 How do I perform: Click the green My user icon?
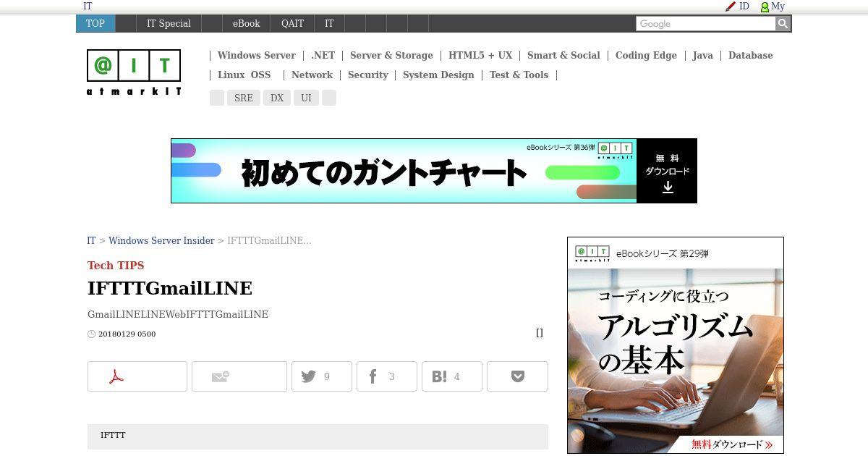point(765,7)
